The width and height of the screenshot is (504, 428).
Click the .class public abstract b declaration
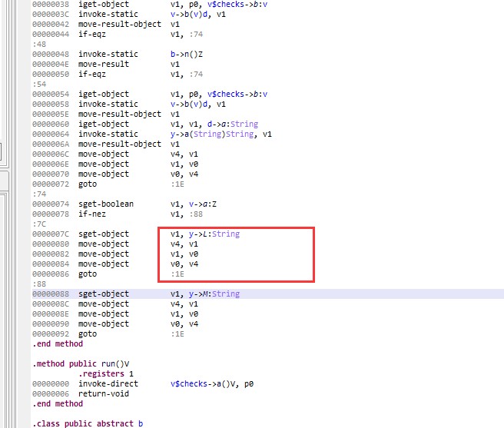88,423
